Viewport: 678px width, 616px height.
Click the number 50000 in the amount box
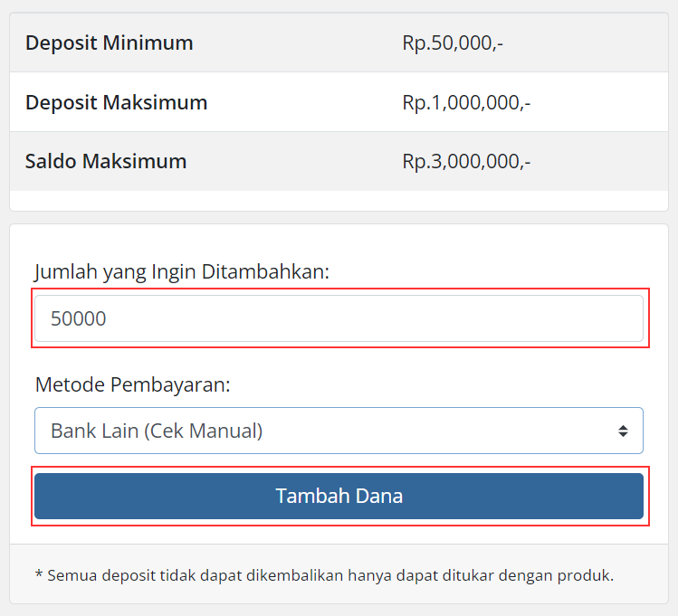pos(79,318)
